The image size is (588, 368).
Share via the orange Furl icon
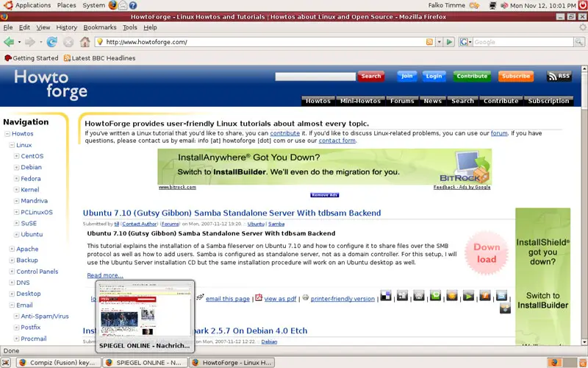[x=485, y=296]
